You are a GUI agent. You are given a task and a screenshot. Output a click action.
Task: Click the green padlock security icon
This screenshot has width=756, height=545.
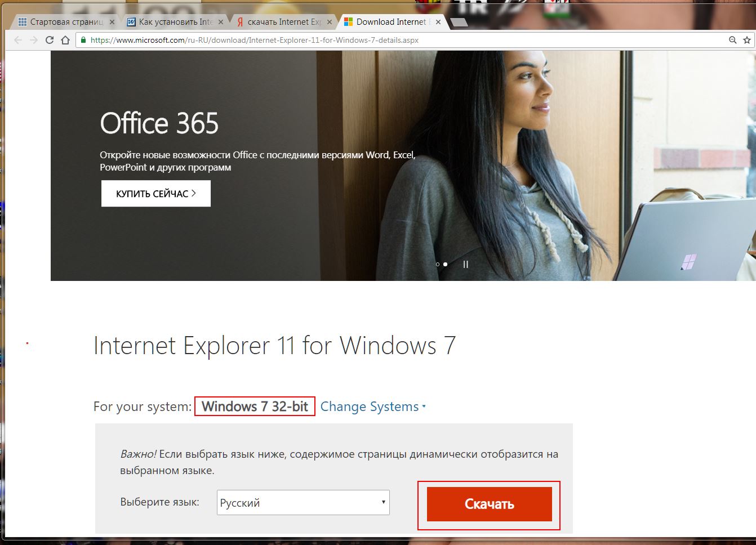(x=83, y=40)
